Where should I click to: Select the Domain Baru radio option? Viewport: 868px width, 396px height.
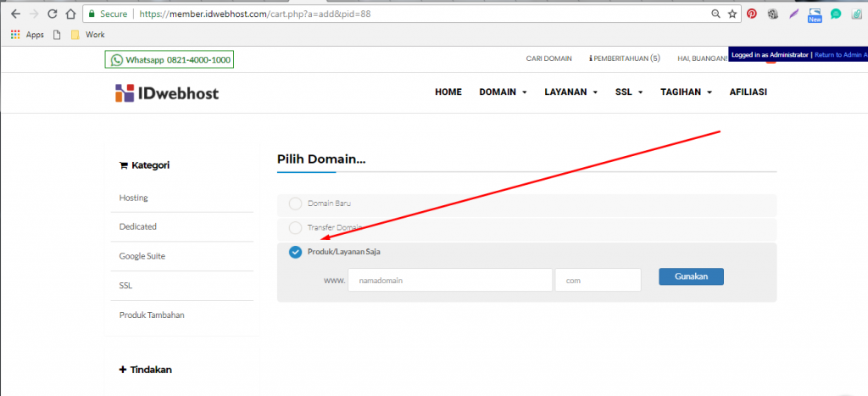pos(296,204)
